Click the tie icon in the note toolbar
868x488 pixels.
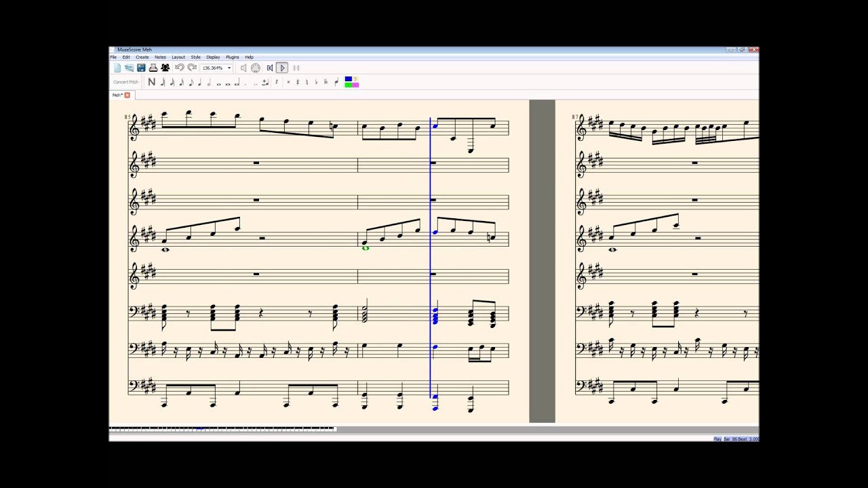pos(265,82)
